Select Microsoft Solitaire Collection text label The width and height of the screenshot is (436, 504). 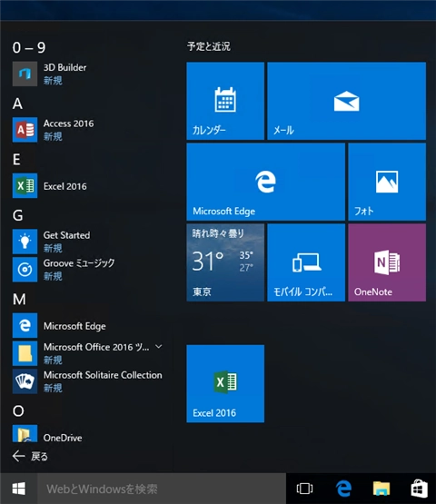103,375
